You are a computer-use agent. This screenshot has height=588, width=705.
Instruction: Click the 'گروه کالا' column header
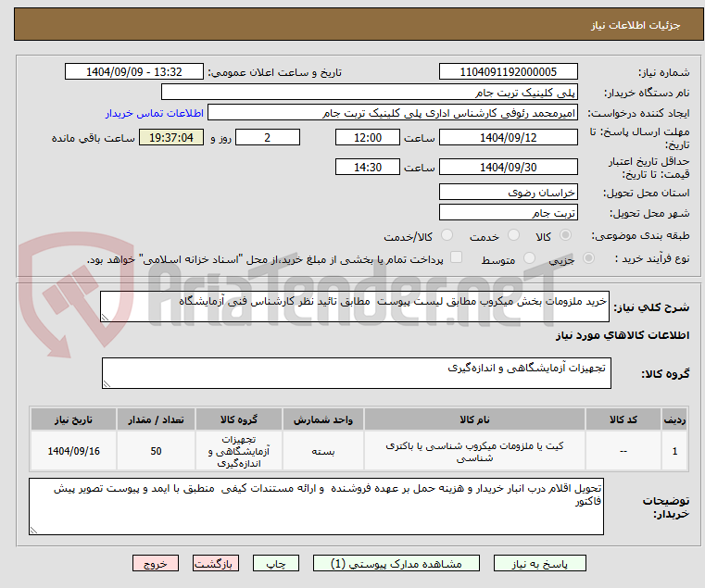point(239,419)
